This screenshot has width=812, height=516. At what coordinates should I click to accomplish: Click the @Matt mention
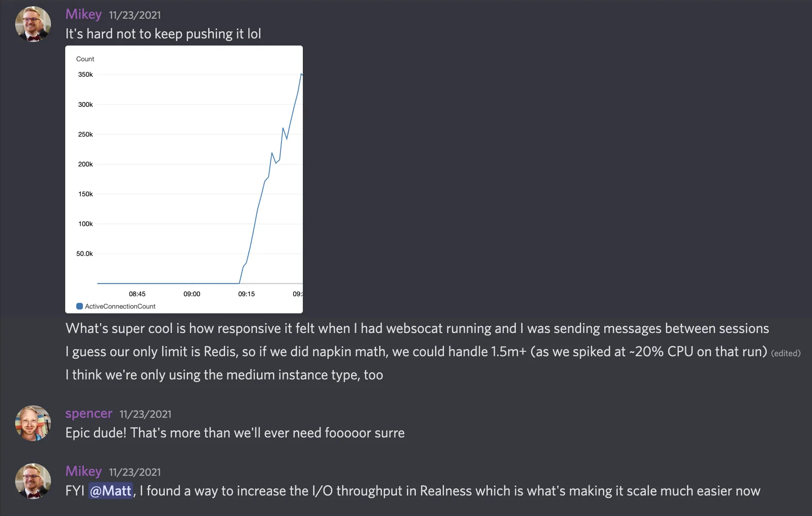(x=111, y=491)
